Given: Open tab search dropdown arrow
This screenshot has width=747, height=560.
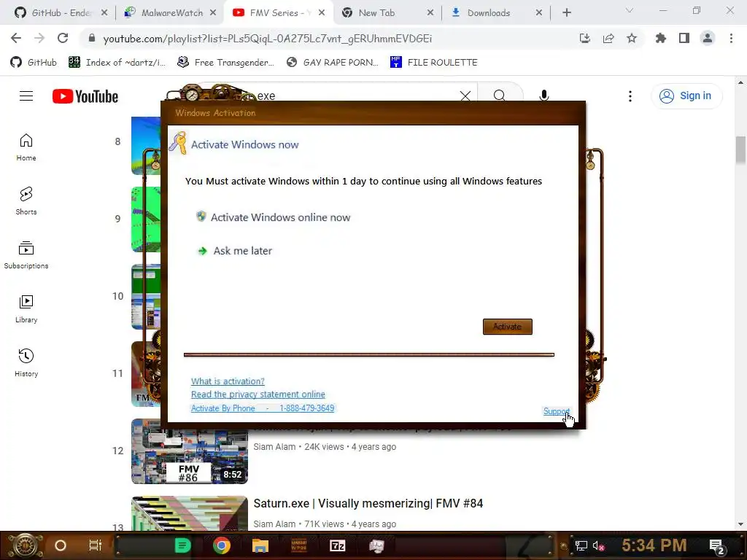Looking at the screenshot, I should pyautogui.click(x=630, y=10).
